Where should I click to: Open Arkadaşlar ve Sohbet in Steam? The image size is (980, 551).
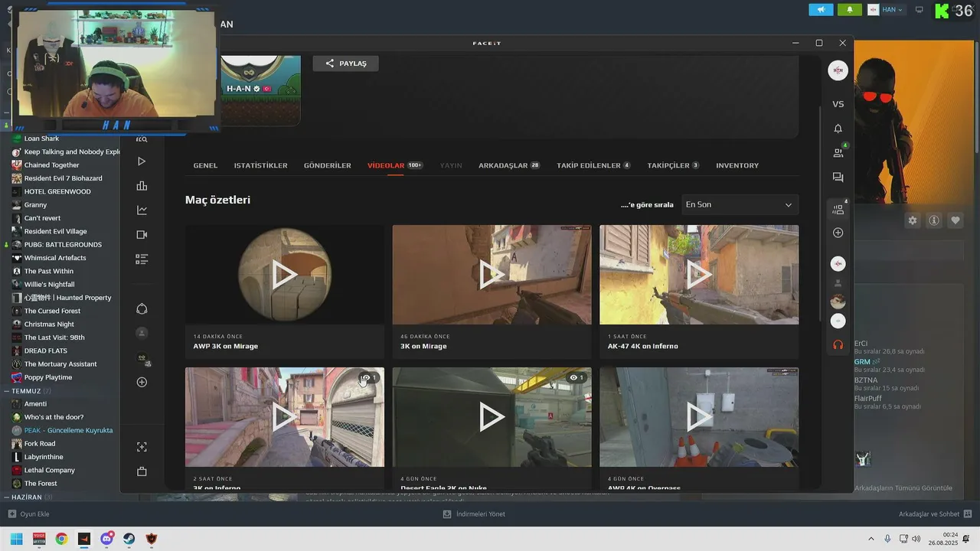(x=936, y=514)
